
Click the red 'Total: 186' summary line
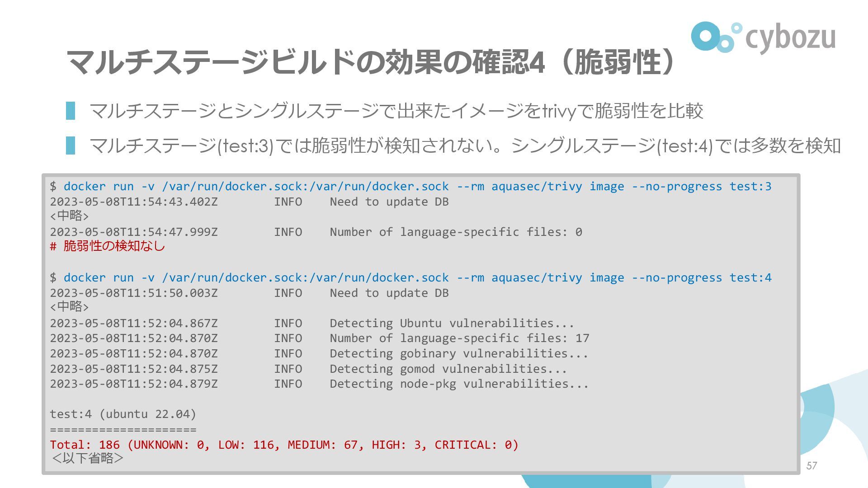click(x=284, y=445)
